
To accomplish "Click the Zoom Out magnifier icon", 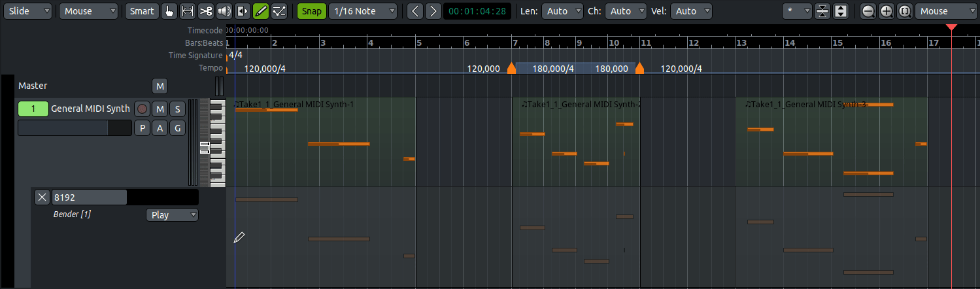I will [868, 11].
